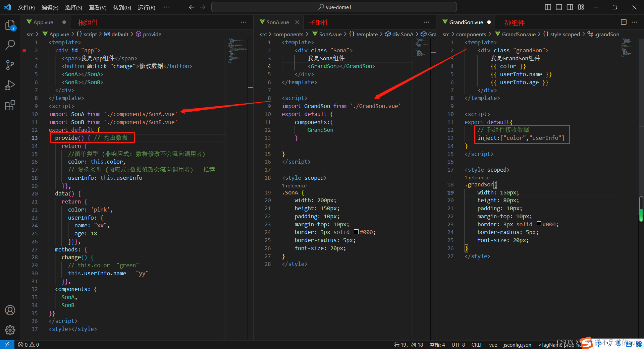Open Source Control view
This screenshot has width=644, height=349.
(10, 65)
